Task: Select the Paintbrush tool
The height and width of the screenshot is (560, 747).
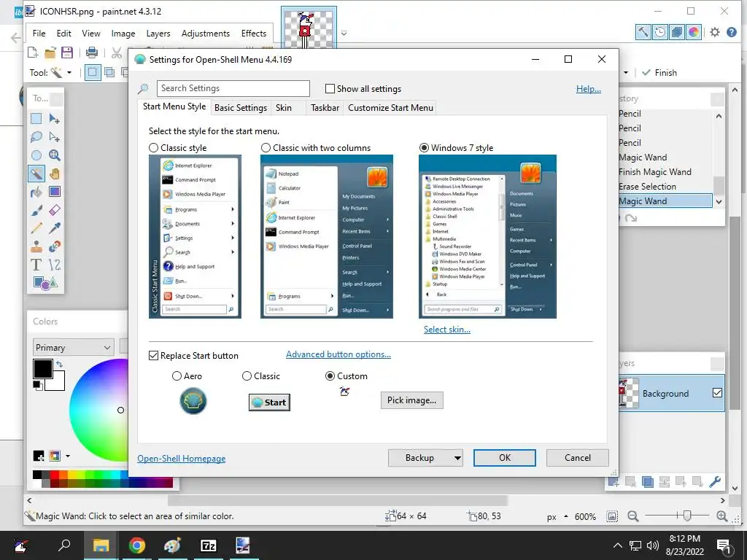Action: (x=36, y=210)
